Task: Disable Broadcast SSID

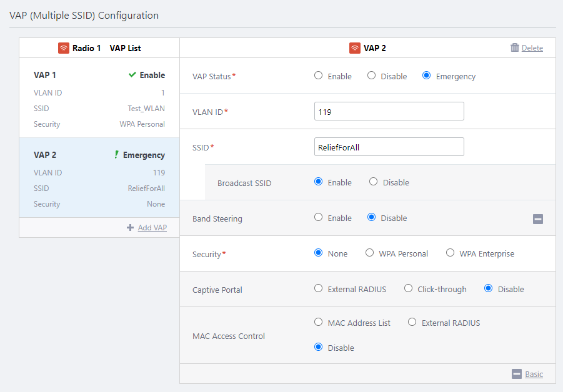Action: pyautogui.click(x=374, y=182)
